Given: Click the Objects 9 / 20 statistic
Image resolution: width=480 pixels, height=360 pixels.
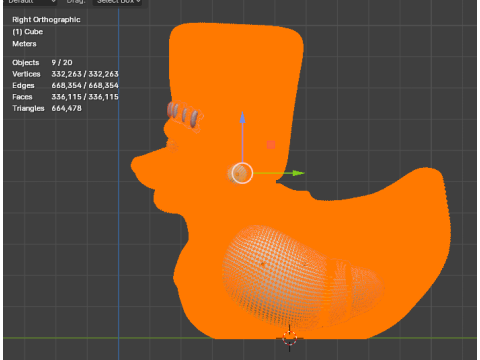Looking at the screenshot, I should [x=42, y=63].
